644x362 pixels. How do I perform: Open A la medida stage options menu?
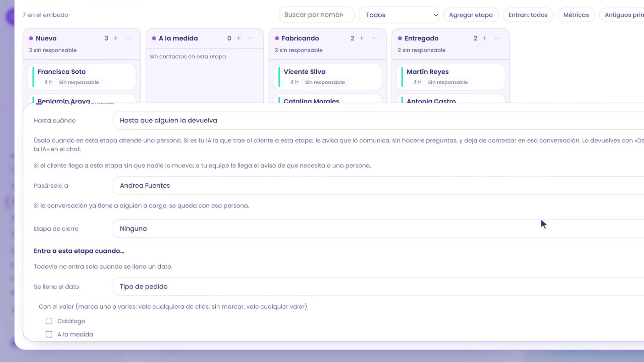click(x=252, y=38)
